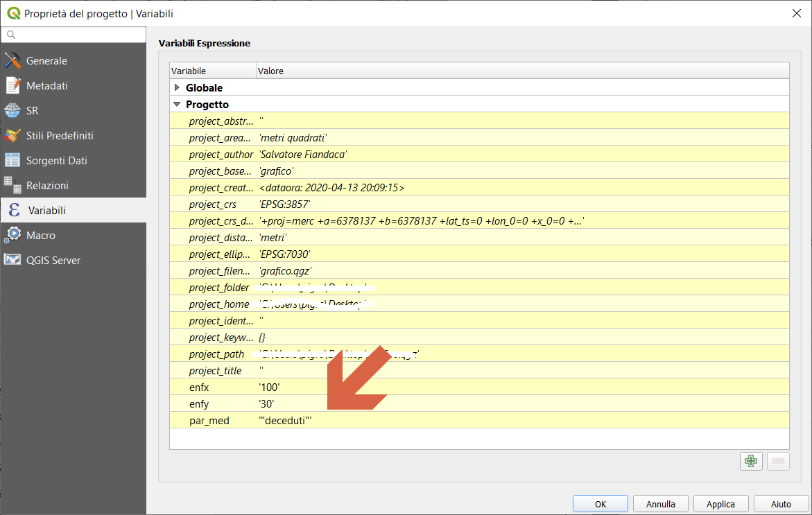Open the Variabili settings tab
The height and width of the screenshot is (515, 812).
(x=46, y=210)
